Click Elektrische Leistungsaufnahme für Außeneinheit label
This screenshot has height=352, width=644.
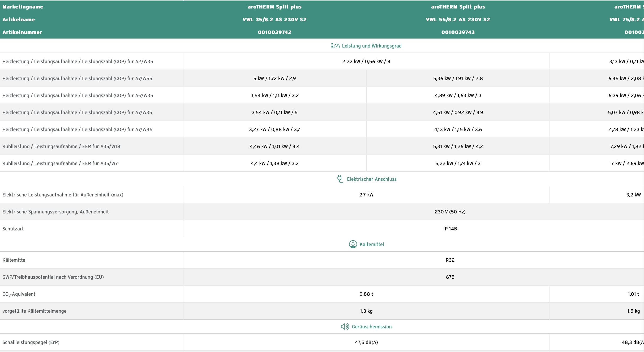(63, 195)
